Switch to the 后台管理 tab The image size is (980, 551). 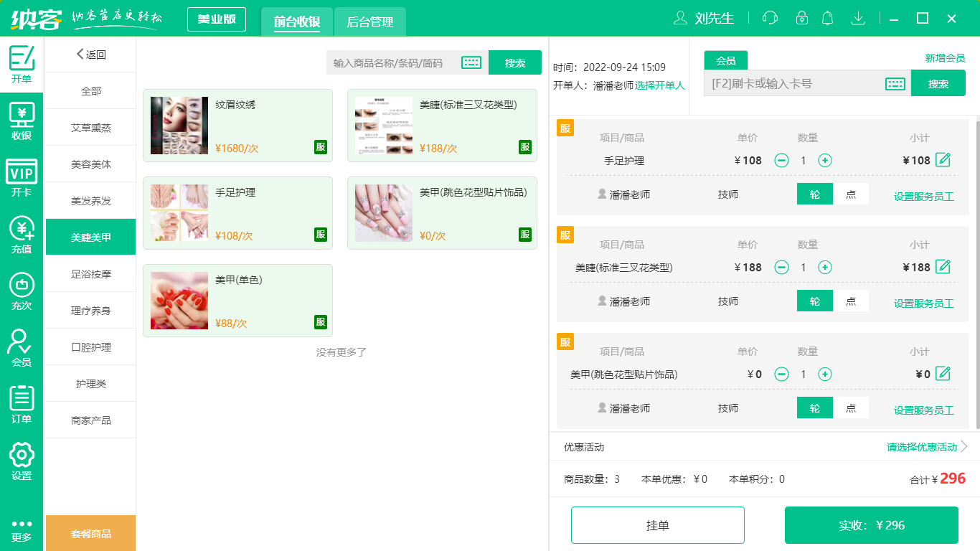click(372, 22)
